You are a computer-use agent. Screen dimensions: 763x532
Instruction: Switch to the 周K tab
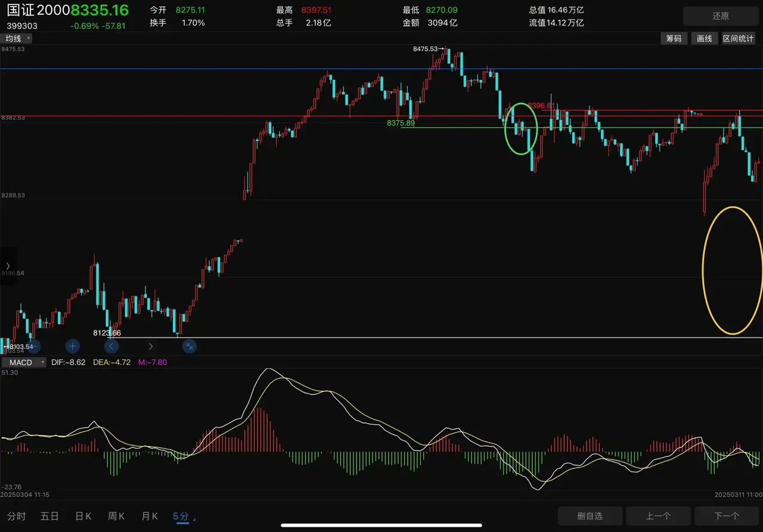click(116, 516)
